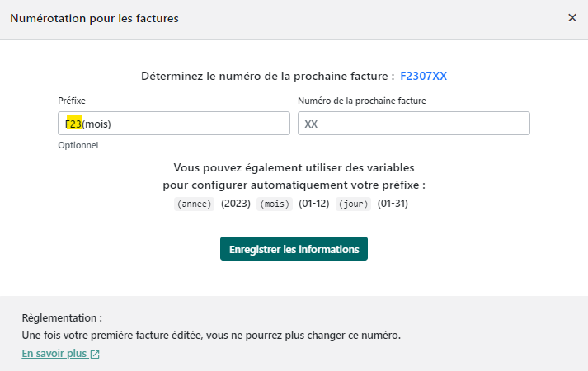This screenshot has height=371, width=588.
Task: Focus the Numéro de la prochaine facture field
Action: 413,124
